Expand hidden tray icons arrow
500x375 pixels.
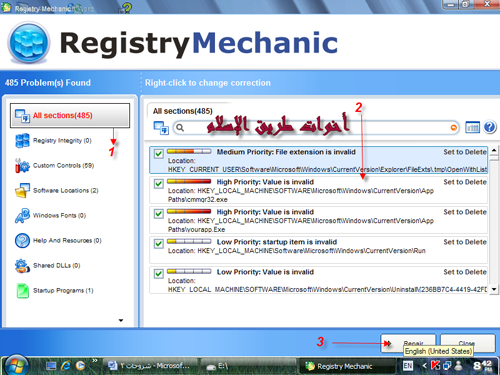point(424,366)
